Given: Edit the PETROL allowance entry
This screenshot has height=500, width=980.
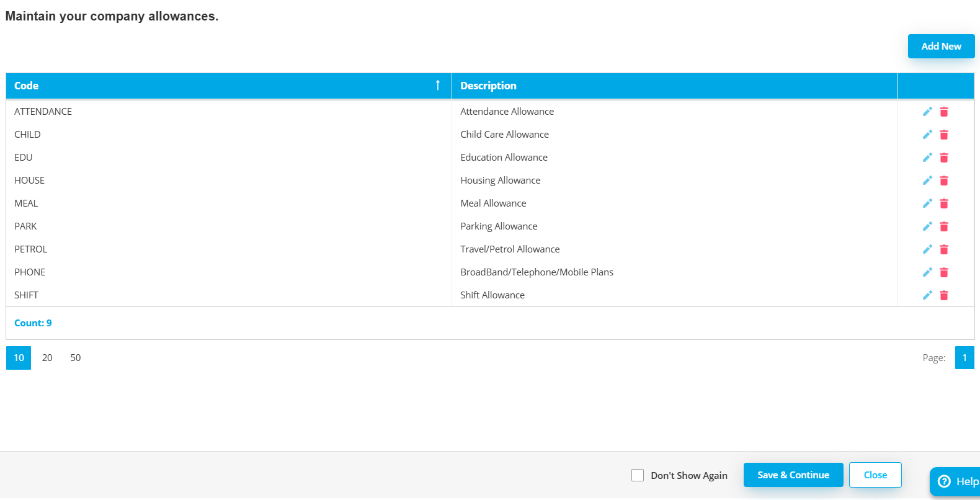Looking at the screenshot, I should click(x=927, y=249).
